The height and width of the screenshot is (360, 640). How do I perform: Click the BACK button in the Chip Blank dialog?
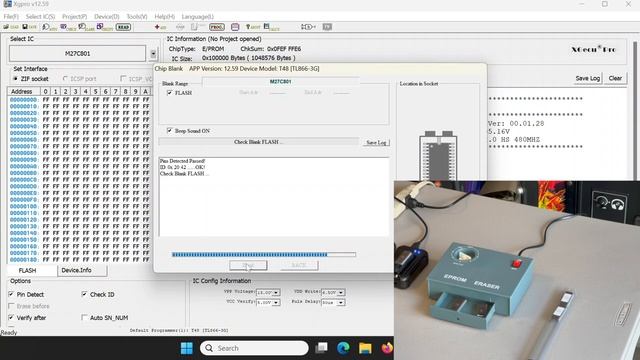[x=299, y=265]
